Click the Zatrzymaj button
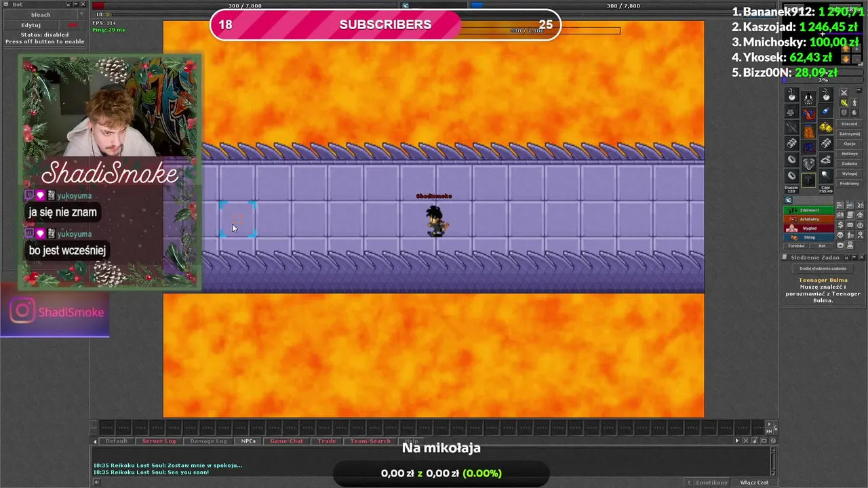The height and width of the screenshot is (488, 868). 850,134
